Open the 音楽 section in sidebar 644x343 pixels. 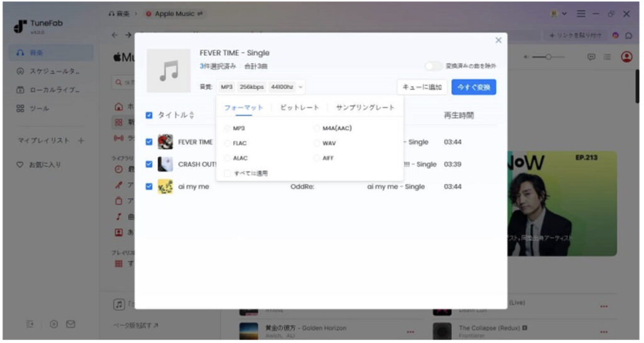pyautogui.click(x=38, y=53)
